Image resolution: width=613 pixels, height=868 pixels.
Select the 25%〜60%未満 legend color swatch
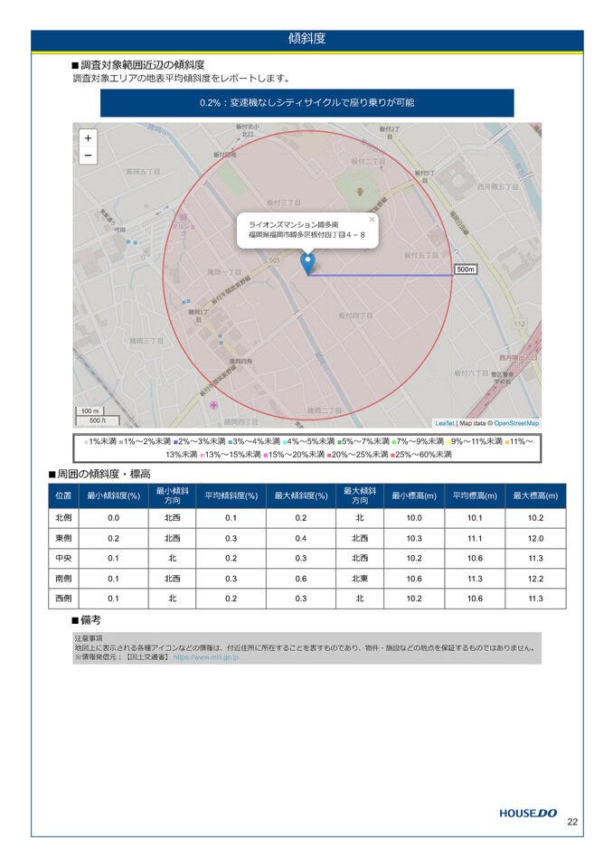[x=393, y=455]
